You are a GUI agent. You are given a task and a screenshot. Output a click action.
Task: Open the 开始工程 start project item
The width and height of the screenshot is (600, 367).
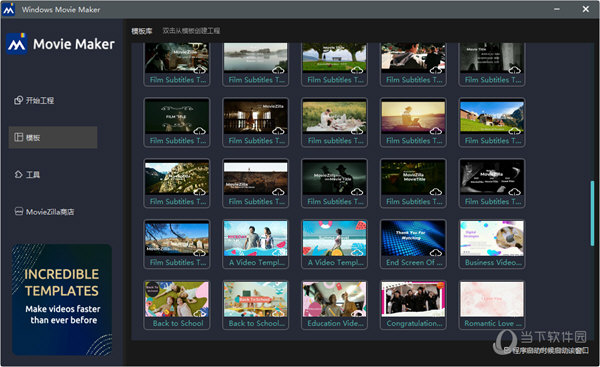(x=34, y=101)
